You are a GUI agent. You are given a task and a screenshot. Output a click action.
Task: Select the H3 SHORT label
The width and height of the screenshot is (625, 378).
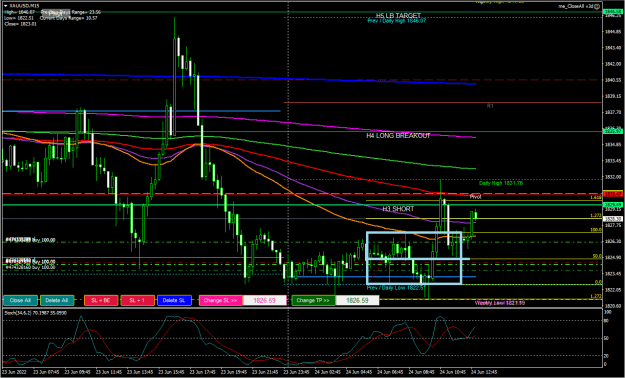[398, 209]
